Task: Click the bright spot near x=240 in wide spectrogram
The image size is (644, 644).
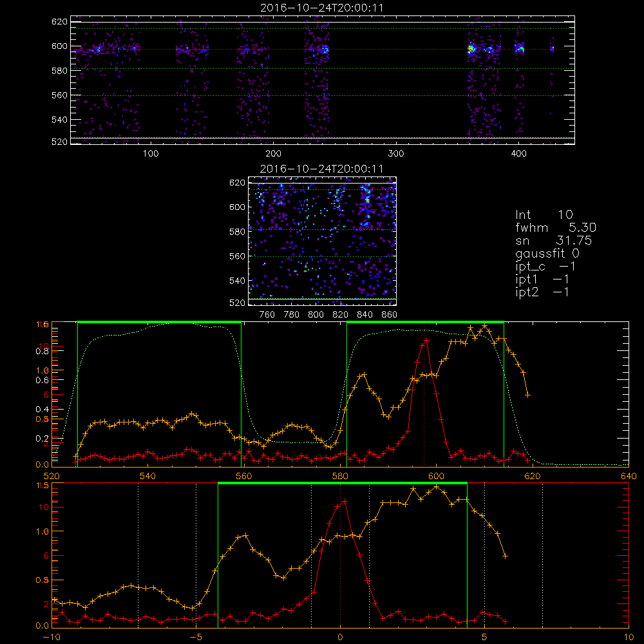Action: click(325, 50)
